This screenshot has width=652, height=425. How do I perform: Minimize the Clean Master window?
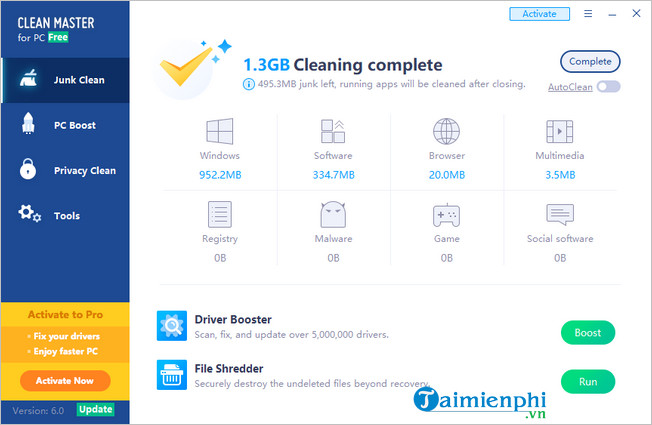[612, 14]
